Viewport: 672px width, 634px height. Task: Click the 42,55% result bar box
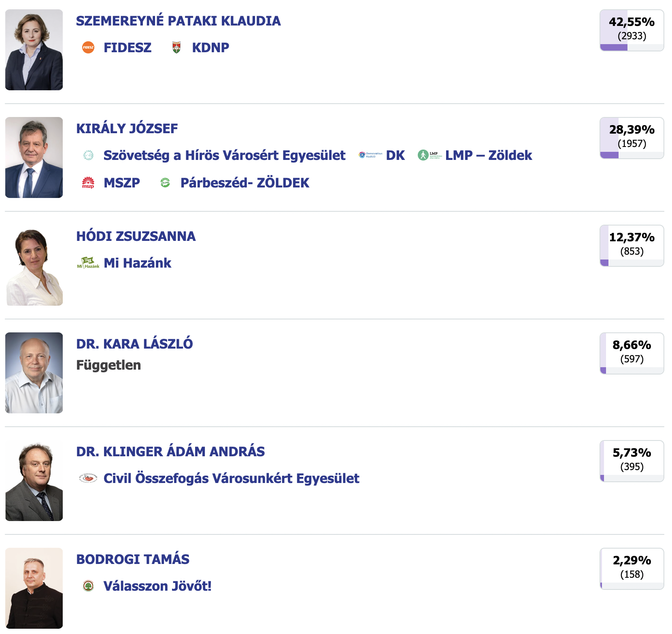click(x=632, y=30)
